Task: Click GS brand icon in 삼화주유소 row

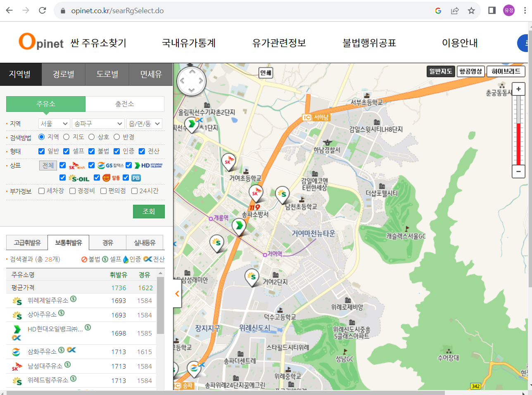Action: (x=16, y=352)
